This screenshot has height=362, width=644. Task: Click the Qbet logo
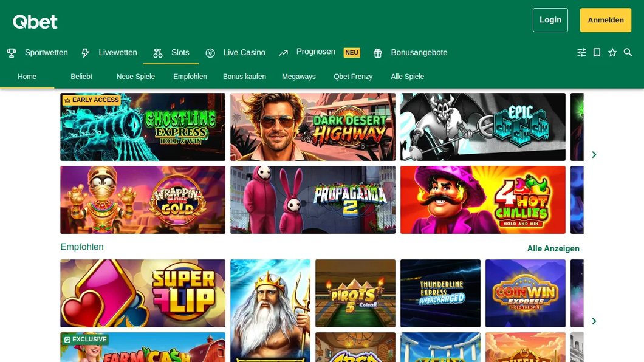[x=35, y=22]
